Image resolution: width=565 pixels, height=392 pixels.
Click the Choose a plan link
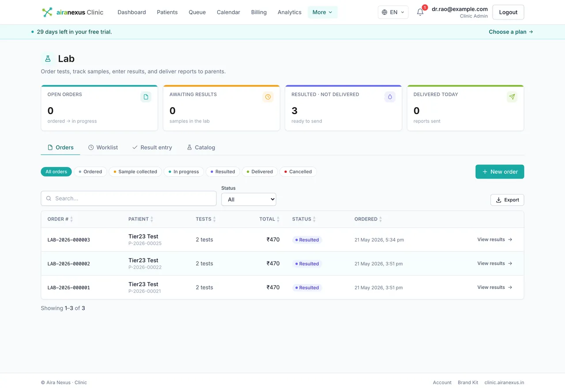[511, 32]
